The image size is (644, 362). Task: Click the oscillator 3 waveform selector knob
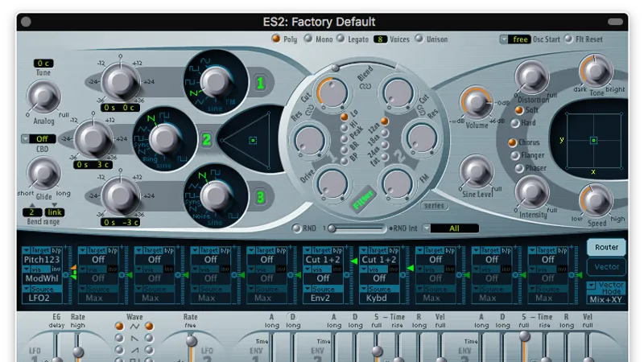pyautogui.click(x=216, y=196)
